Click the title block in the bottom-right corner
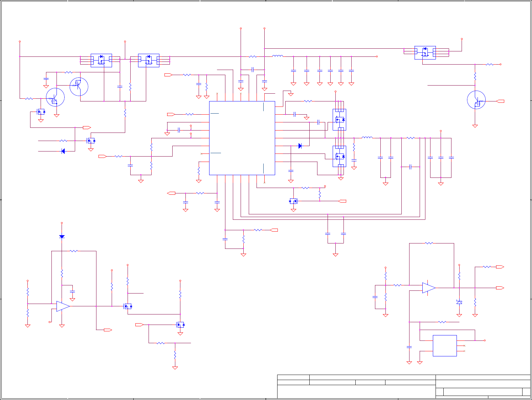 tap(404, 386)
